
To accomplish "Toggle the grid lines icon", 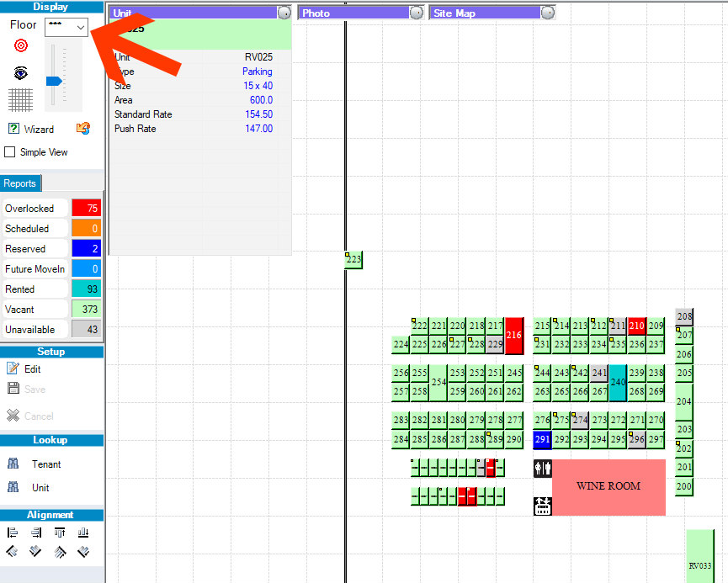I will [21, 100].
